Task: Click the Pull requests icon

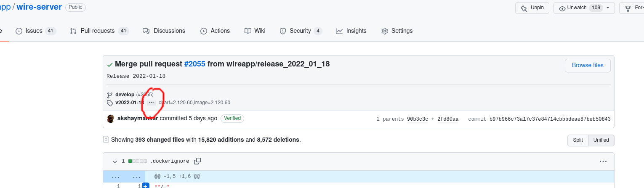Action: (73, 31)
